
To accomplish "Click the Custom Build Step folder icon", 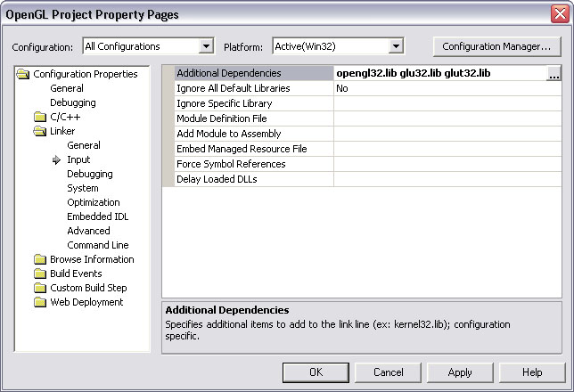I will pyautogui.click(x=40, y=289).
